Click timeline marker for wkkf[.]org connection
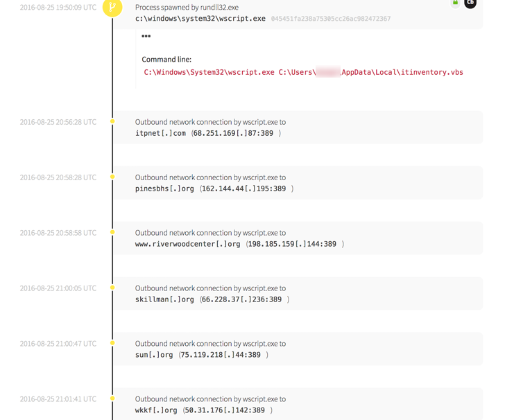Screen dimensions: 505x420 [112, 399]
